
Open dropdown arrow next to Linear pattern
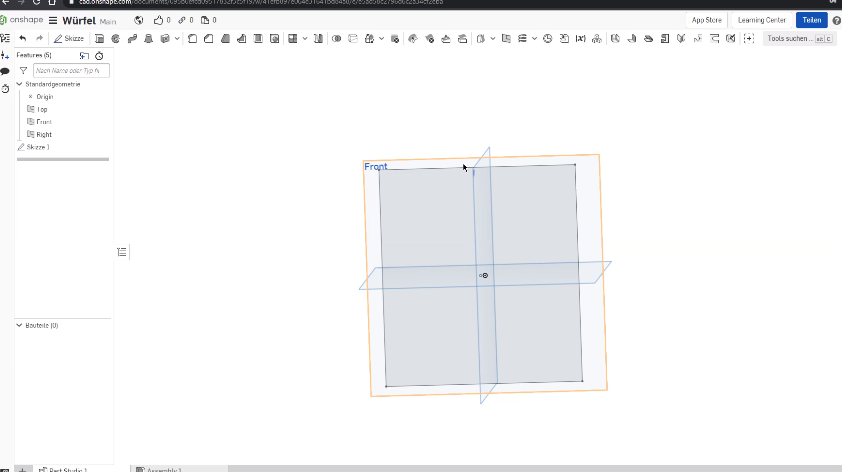(x=304, y=38)
